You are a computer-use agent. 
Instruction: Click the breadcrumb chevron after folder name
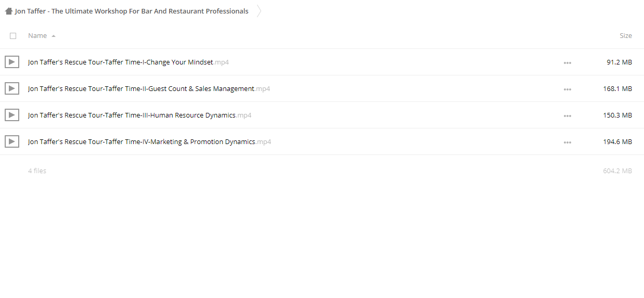click(x=259, y=11)
